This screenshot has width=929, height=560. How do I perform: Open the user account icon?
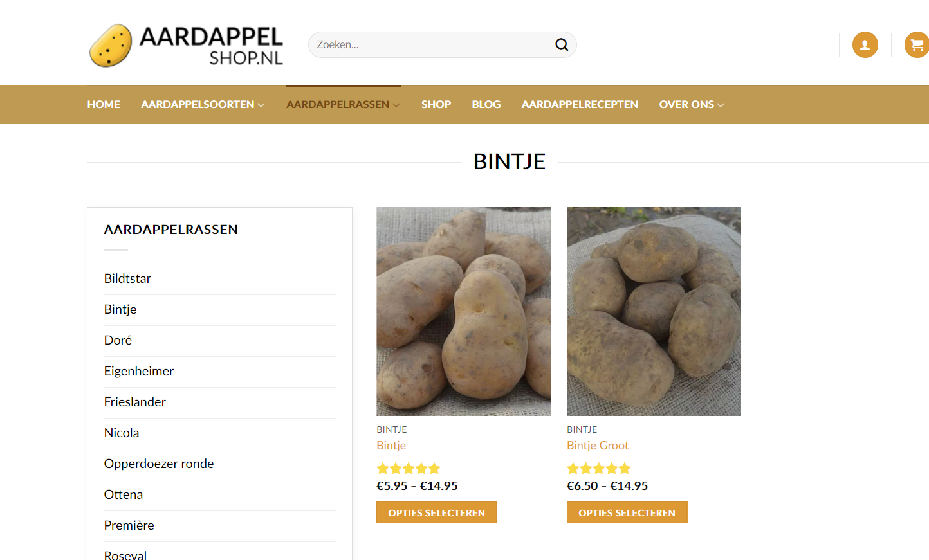865,45
